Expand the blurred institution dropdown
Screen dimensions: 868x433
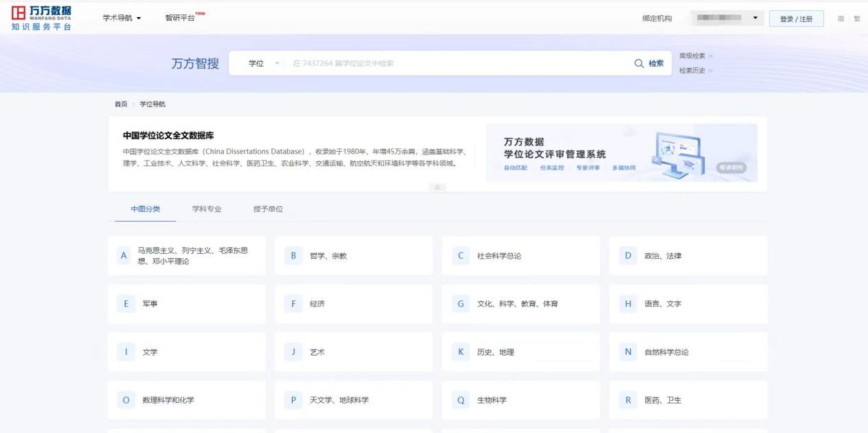click(727, 19)
